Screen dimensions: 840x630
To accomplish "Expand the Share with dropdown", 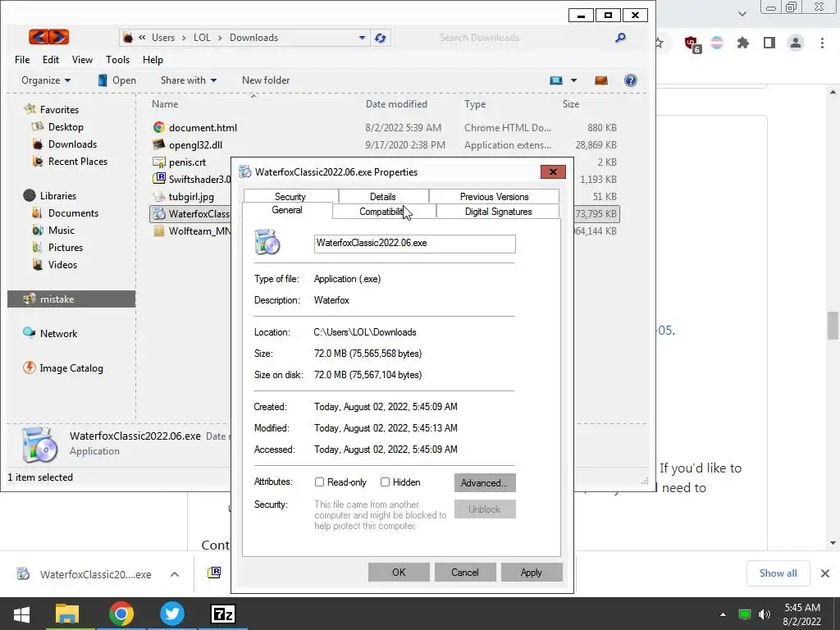I will pyautogui.click(x=189, y=80).
